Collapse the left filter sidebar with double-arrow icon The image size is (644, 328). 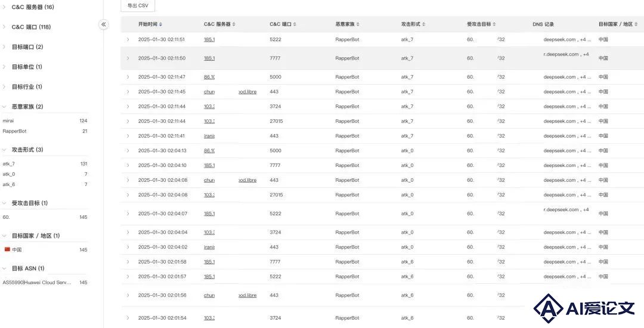[x=104, y=24]
